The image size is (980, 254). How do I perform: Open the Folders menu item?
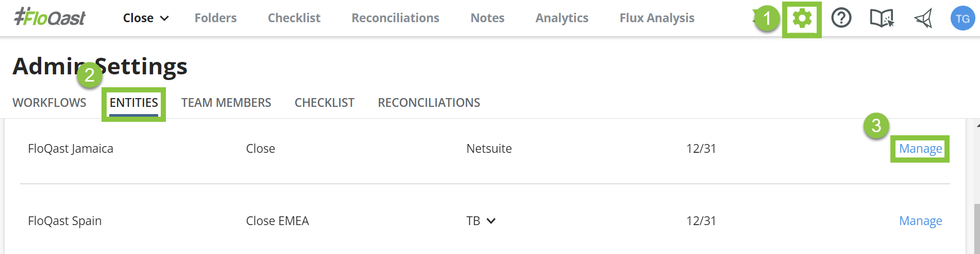pyautogui.click(x=215, y=18)
